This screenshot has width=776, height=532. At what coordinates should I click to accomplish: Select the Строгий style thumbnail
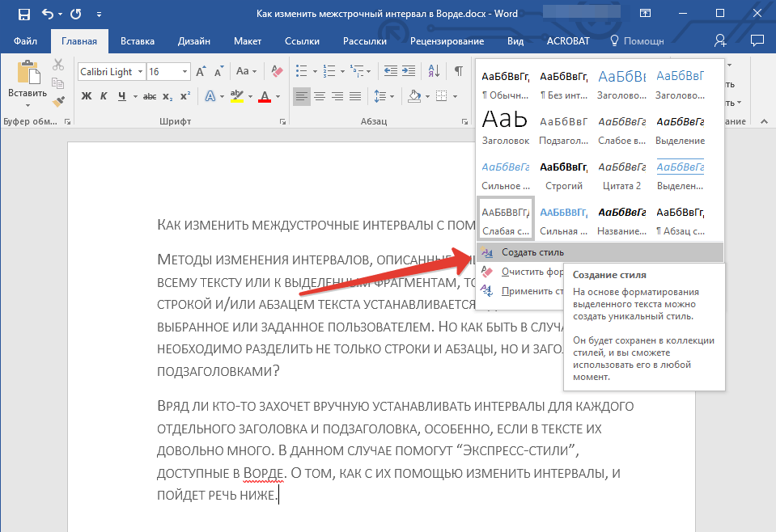564,175
